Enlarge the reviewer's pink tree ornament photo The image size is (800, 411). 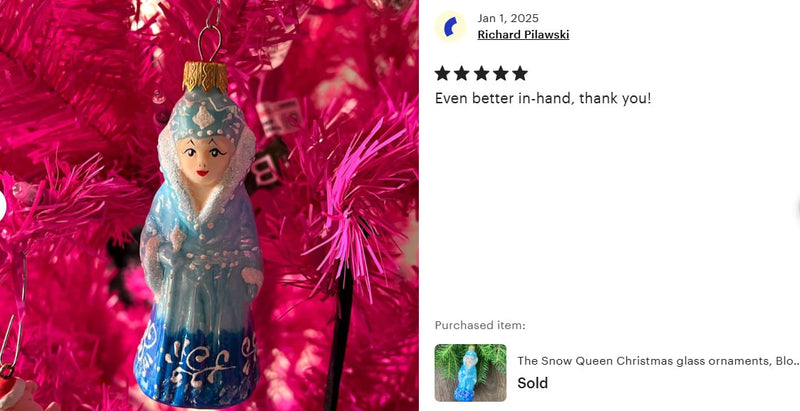pos(209,206)
